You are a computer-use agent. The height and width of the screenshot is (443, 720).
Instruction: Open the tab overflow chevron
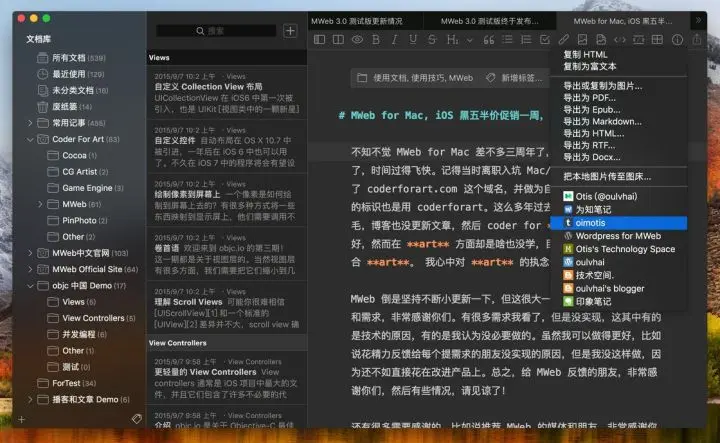(698, 20)
